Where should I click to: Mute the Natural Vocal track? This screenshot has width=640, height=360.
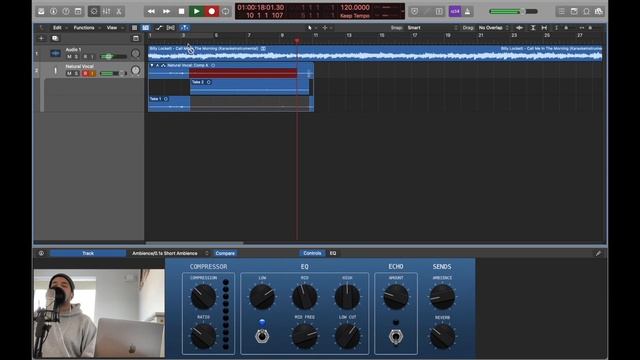[69, 73]
